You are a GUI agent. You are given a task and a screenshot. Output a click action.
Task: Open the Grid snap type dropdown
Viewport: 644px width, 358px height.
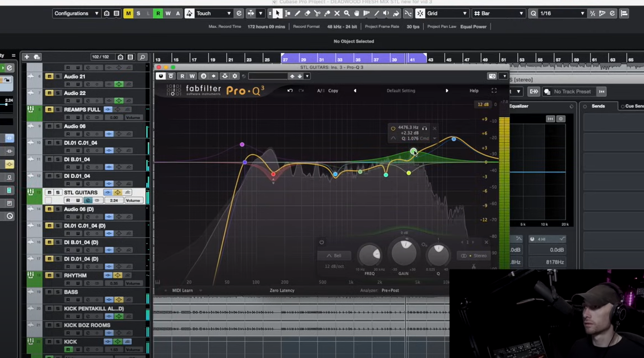(x=447, y=13)
